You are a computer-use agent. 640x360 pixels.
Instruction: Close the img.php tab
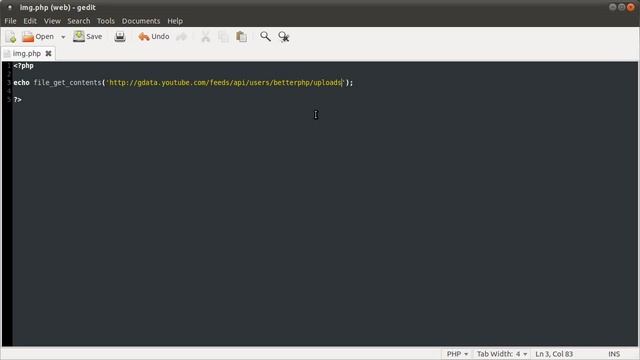pyautogui.click(x=48, y=53)
